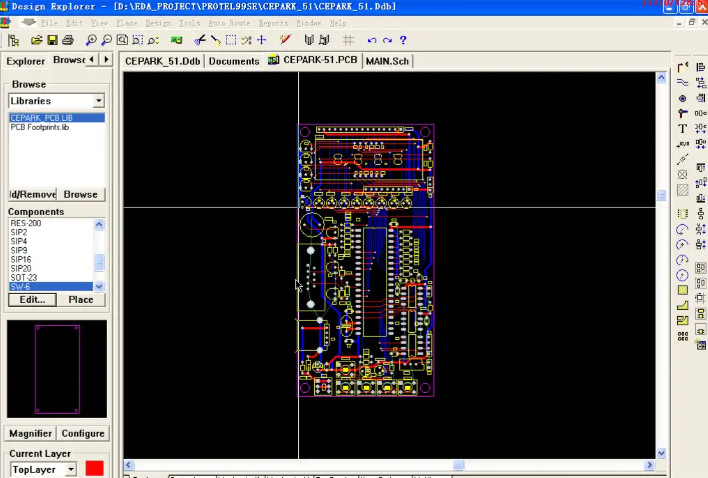Image resolution: width=708 pixels, height=478 pixels.
Task: Select the Place String text tool
Action: 683,128
